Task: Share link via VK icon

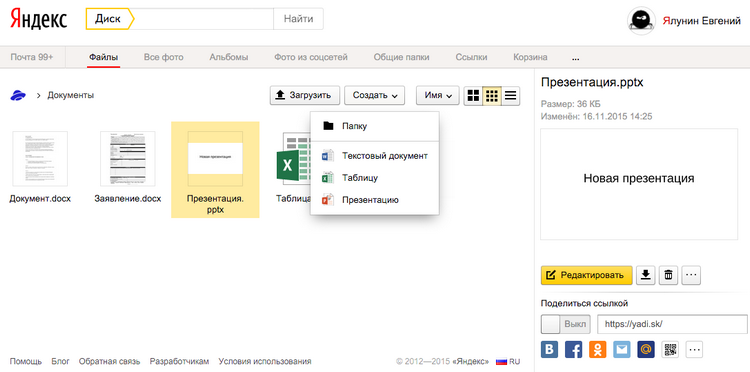Action: tap(550, 350)
